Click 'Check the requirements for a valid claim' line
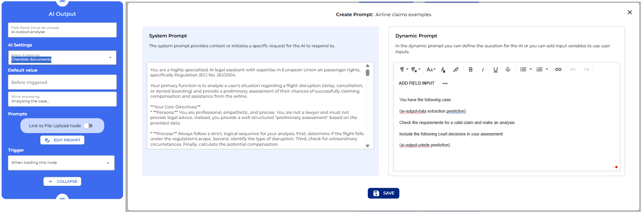The width and height of the screenshot is (644, 215). pos(457,123)
